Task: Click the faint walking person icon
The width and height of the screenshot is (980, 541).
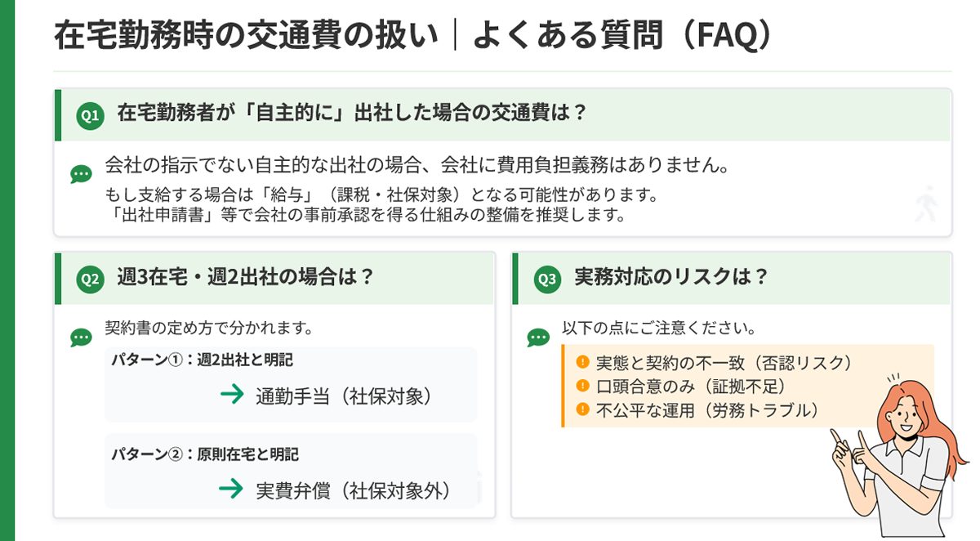Action: (x=926, y=203)
